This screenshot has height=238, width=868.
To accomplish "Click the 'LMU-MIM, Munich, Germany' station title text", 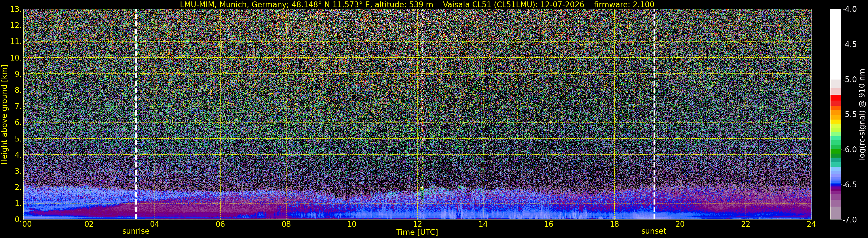I will 233,4.
